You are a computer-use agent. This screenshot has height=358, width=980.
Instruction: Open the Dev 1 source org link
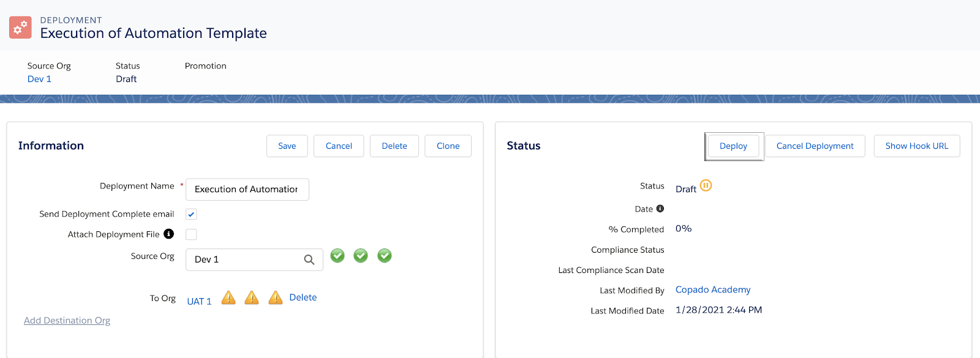pos(39,79)
